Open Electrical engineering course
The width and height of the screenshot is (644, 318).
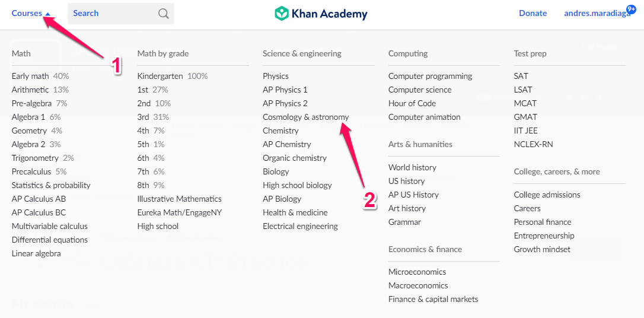tap(300, 226)
